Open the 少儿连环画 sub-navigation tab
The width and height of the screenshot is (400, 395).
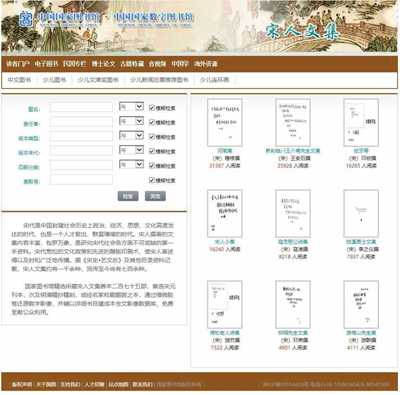click(214, 80)
